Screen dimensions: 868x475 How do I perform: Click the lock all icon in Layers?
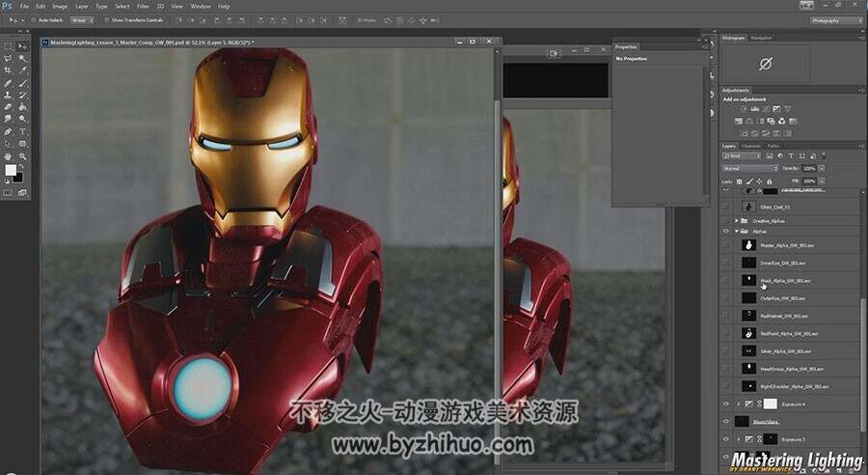769,182
